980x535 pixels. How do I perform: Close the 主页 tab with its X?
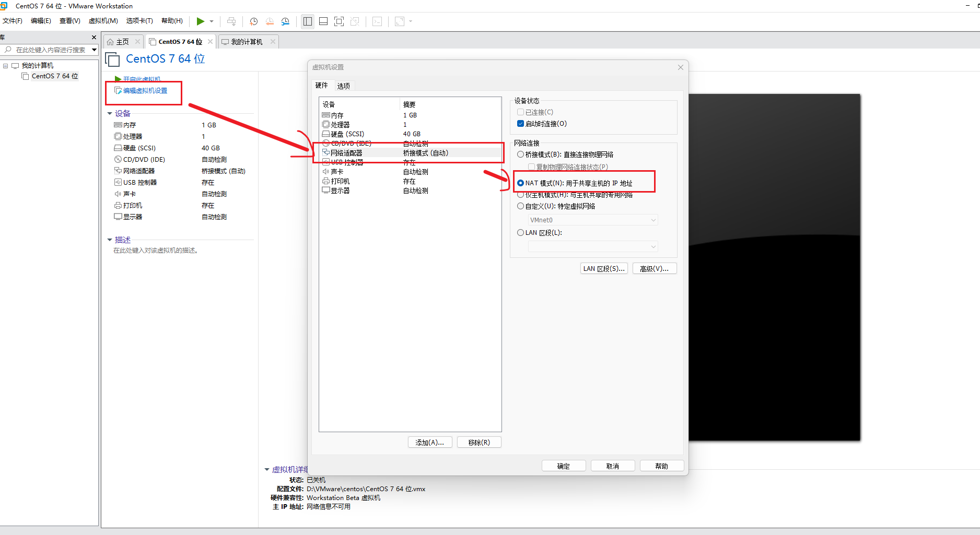[x=137, y=42]
